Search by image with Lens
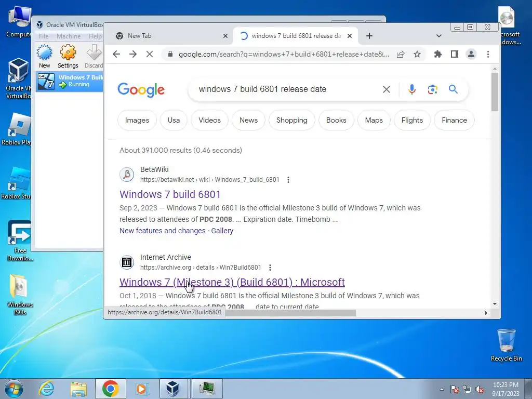This screenshot has width=532, height=399. (433, 89)
